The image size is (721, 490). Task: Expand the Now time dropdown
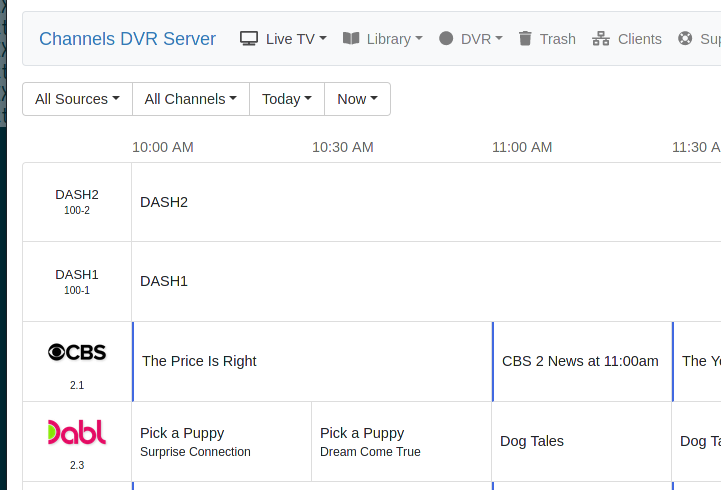(x=357, y=99)
